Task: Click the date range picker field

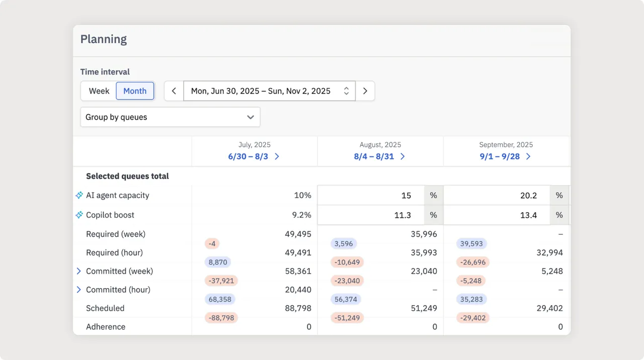Action: coord(270,91)
